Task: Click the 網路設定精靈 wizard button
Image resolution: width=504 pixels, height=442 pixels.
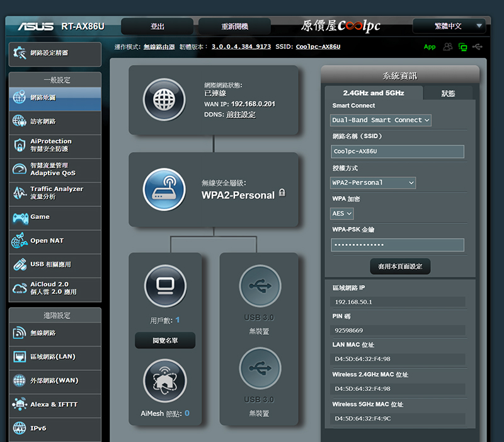Action: tap(55, 54)
